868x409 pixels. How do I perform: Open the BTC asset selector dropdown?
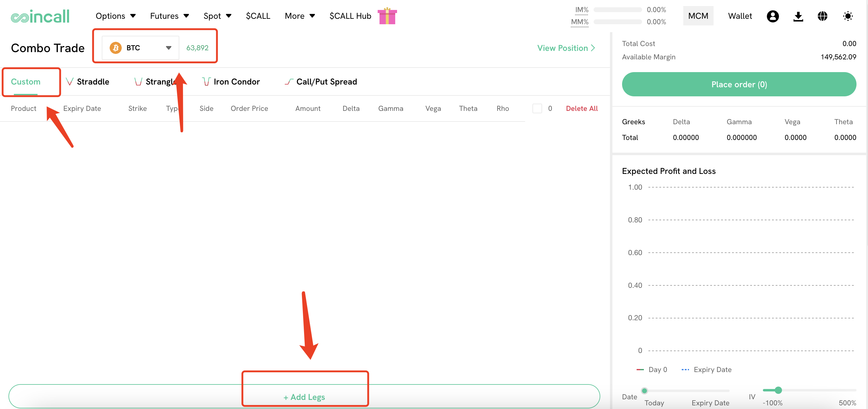click(141, 48)
